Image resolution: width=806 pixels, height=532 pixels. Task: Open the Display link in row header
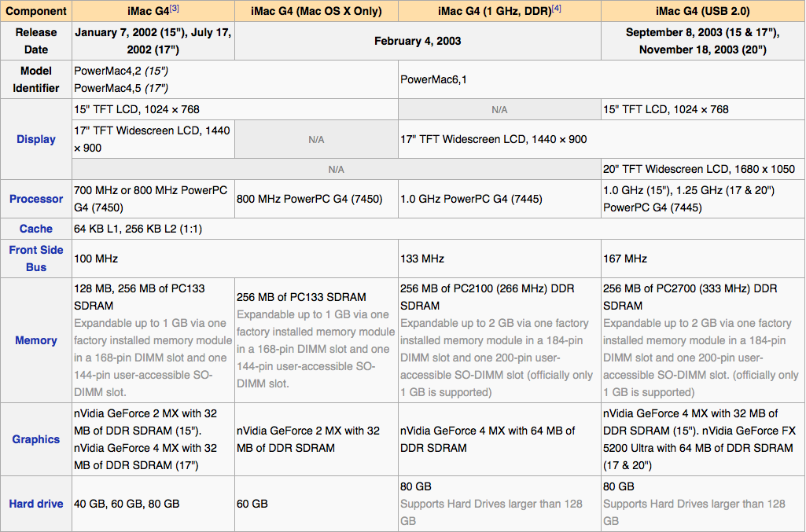(36, 139)
